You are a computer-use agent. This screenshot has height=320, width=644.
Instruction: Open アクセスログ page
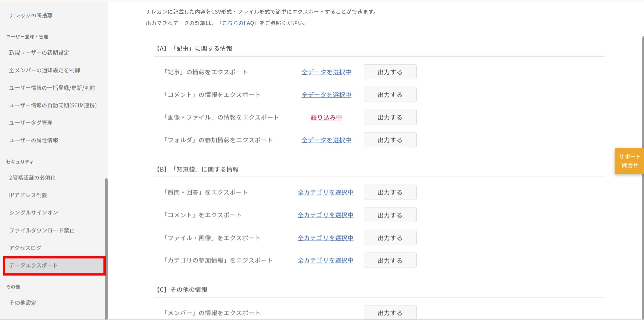tap(25, 248)
